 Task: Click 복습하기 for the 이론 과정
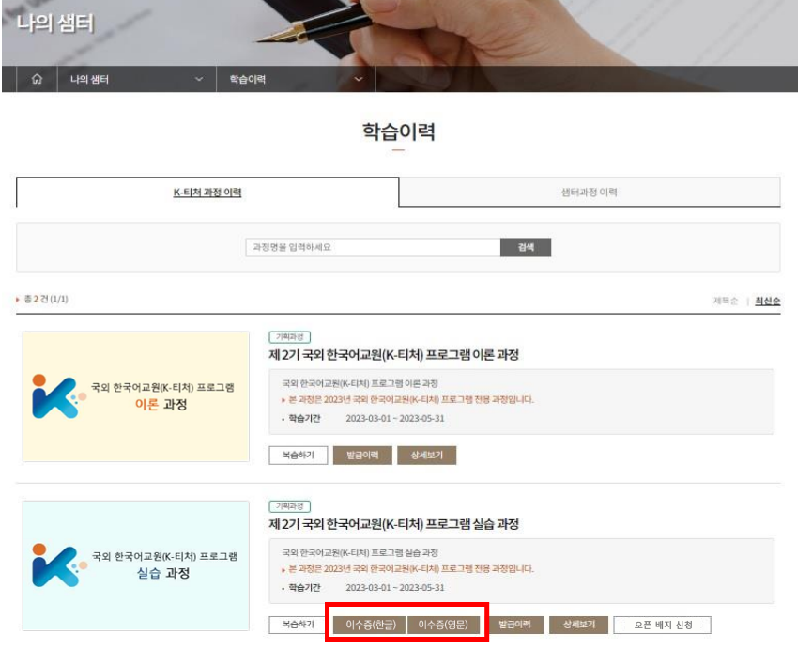point(299,456)
